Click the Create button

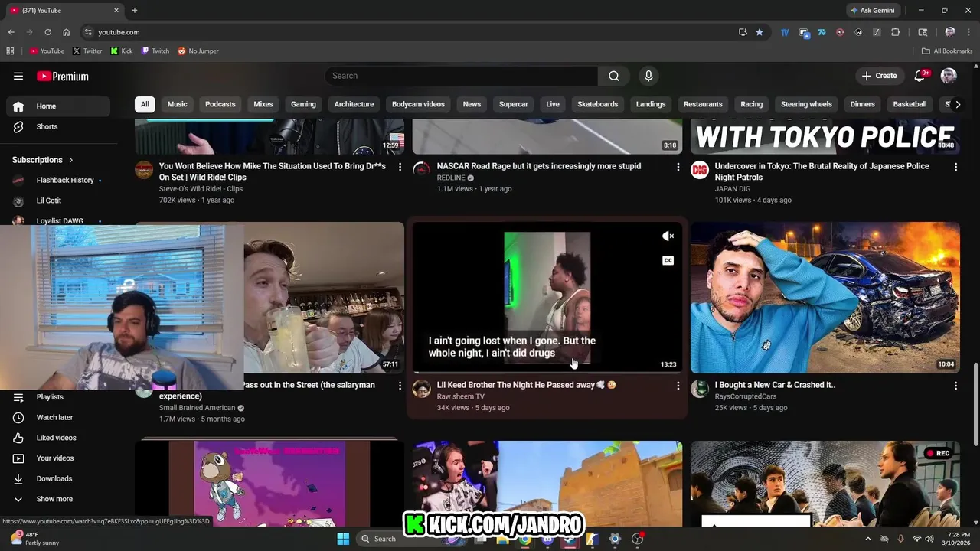pos(879,76)
